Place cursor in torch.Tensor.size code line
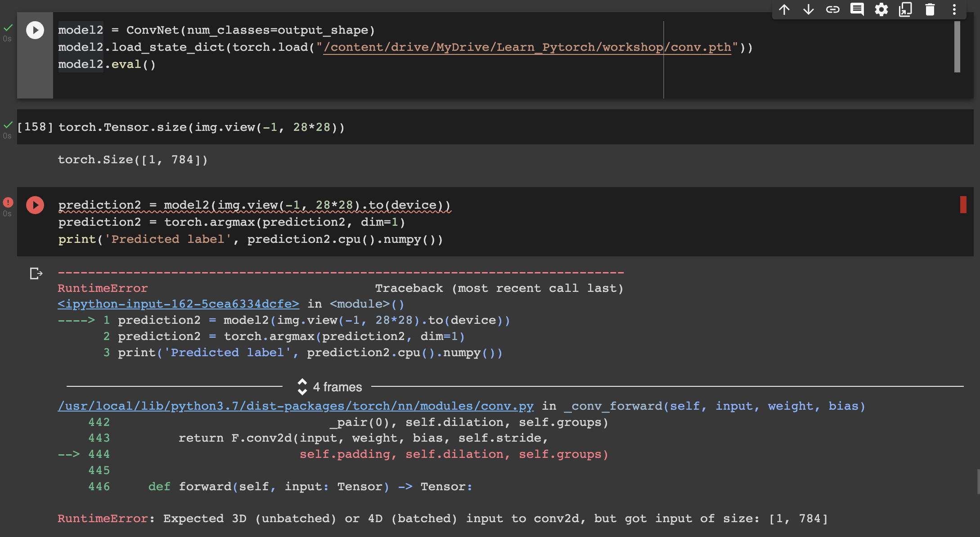The height and width of the screenshot is (537, 980). (202, 127)
